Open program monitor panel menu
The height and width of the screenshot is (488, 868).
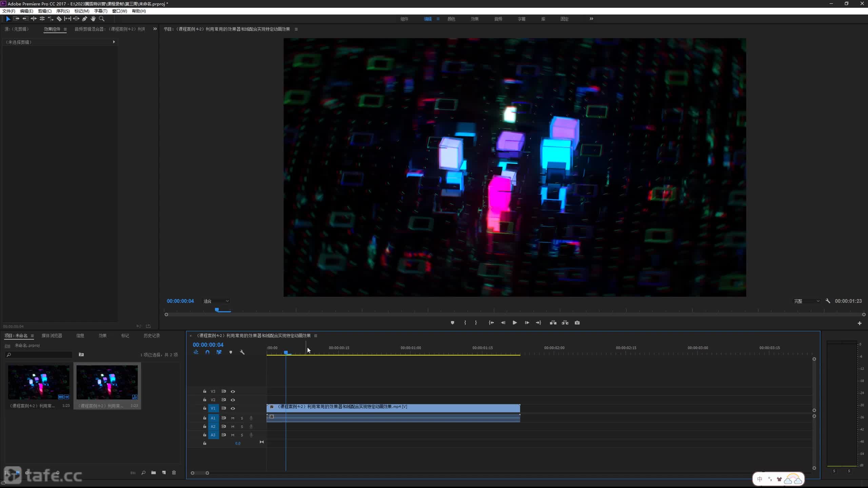[296, 29]
